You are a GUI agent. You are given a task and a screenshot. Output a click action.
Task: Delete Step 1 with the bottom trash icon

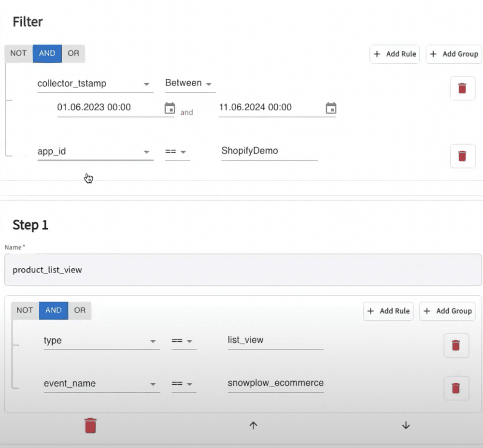[91, 425]
